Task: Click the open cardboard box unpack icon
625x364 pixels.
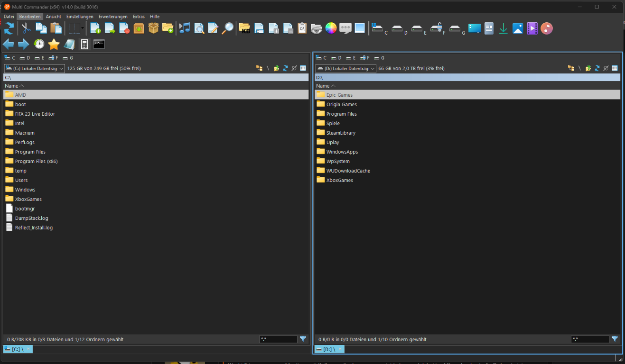Action: 153,28
